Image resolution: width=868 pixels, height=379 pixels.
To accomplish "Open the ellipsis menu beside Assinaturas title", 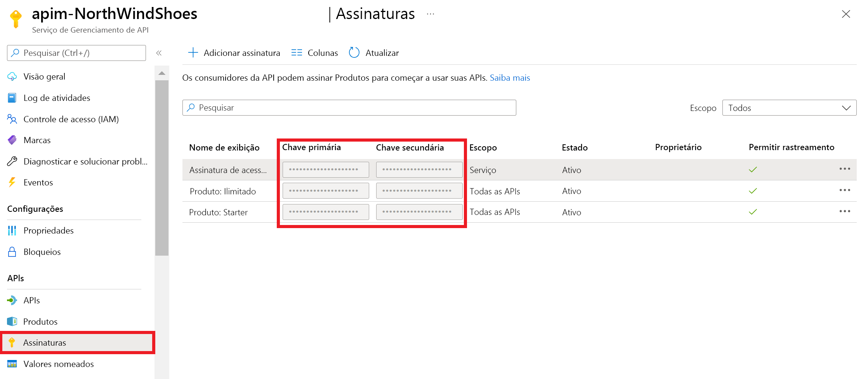I will coord(431,14).
